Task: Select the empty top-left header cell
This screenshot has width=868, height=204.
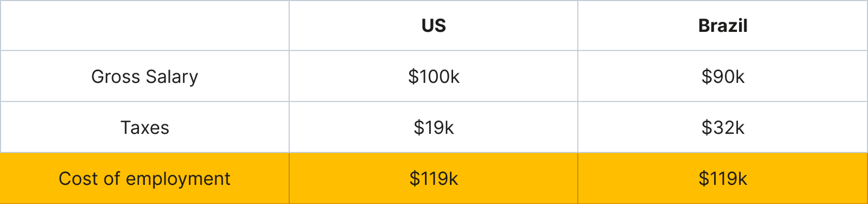Action: click(145, 25)
